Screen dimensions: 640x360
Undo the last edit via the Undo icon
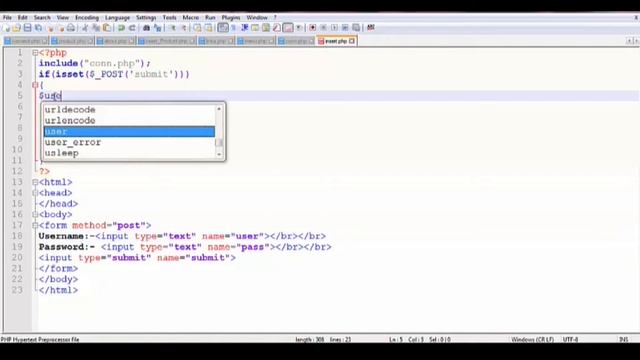coord(121,28)
